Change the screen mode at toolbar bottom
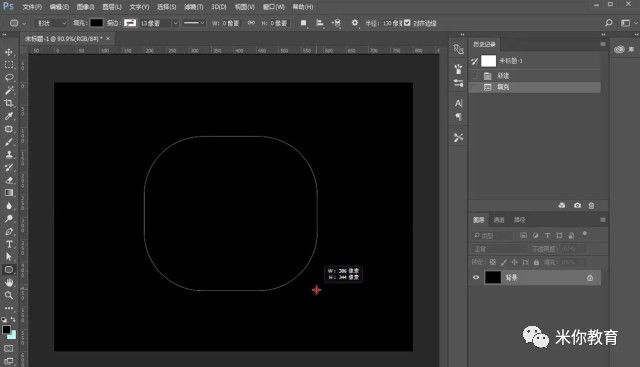Image resolution: width=640 pixels, height=367 pixels. (x=9, y=361)
